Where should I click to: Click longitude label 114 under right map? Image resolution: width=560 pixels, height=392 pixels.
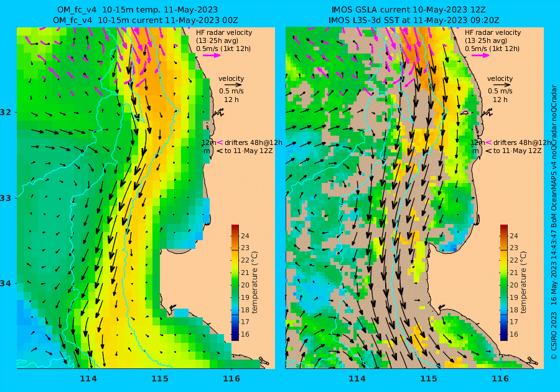pos(357,379)
